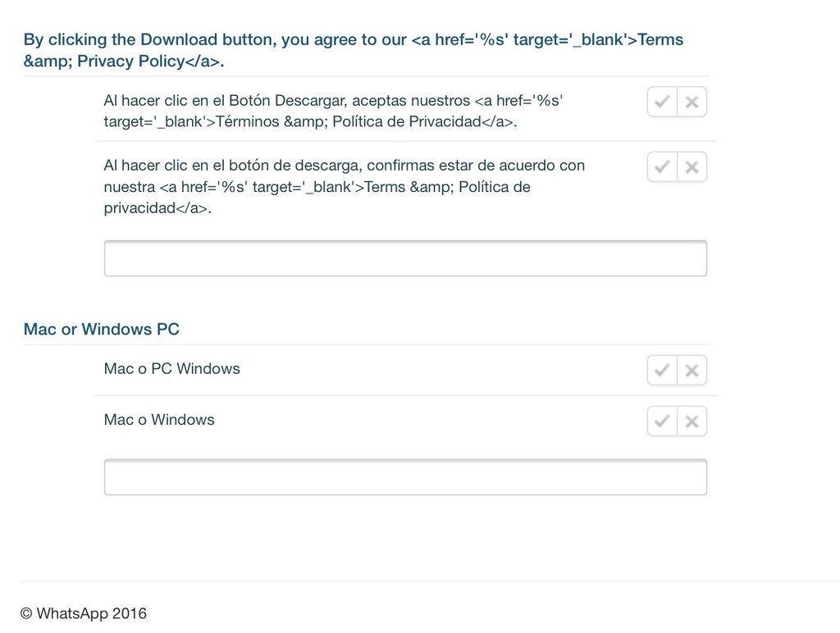840x633 pixels.
Task: Click 'privacidad</a>.' ending the second suggestion
Action: (157, 208)
